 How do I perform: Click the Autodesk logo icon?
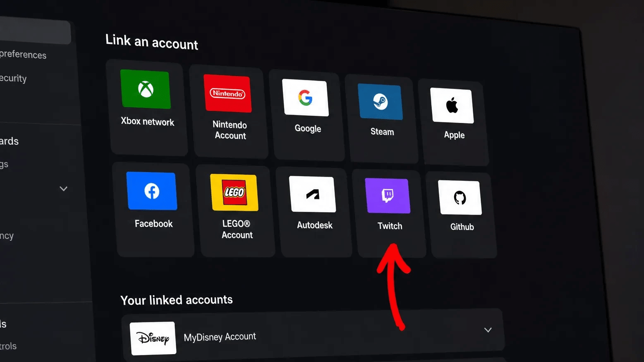[x=313, y=194]
